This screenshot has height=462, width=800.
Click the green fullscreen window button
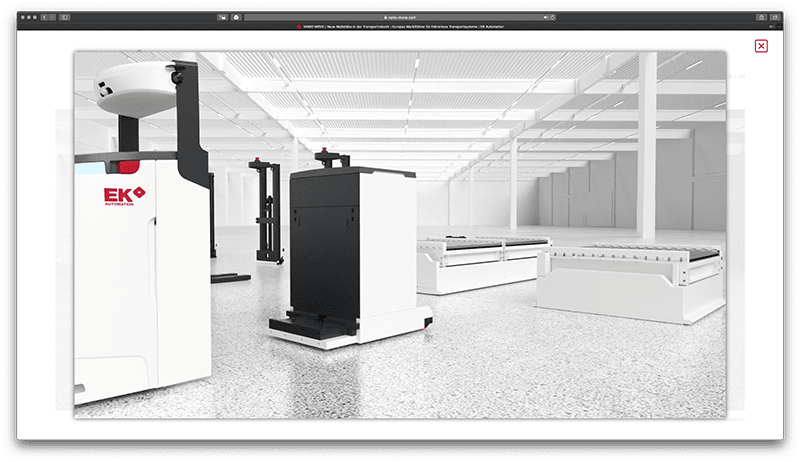35,17
